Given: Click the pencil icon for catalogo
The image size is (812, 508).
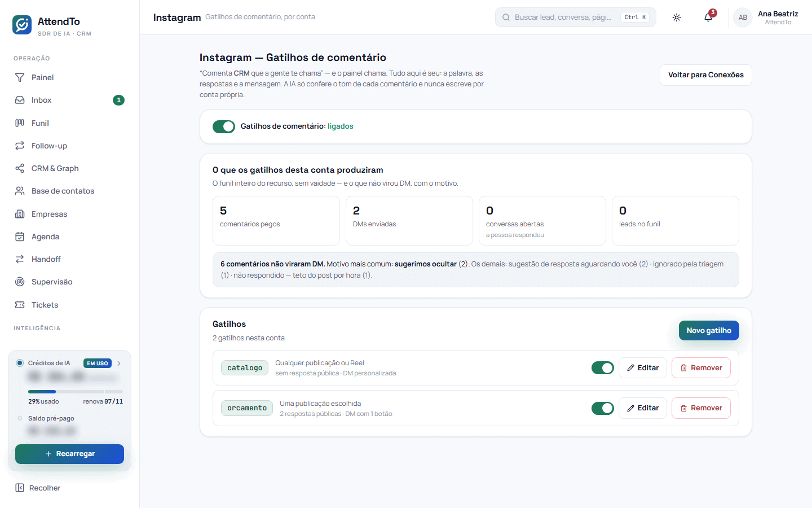Looking at the screenshot, I should [x=631, y=368].
